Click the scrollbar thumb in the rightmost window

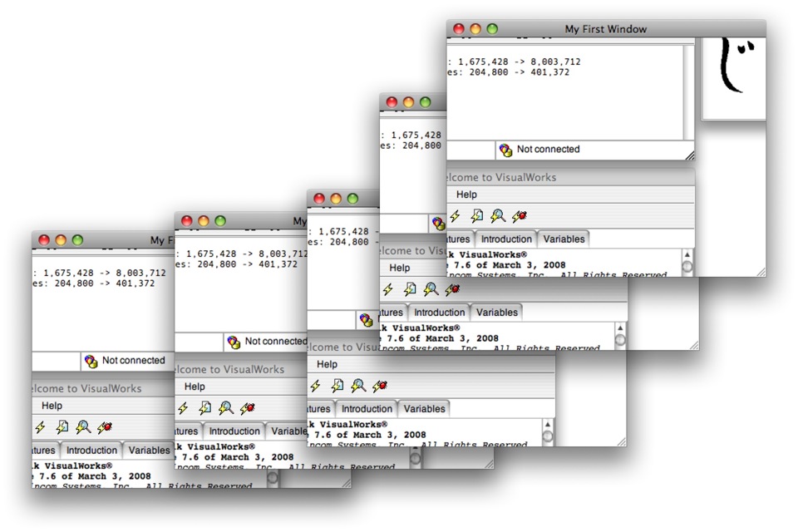(687, 267)
